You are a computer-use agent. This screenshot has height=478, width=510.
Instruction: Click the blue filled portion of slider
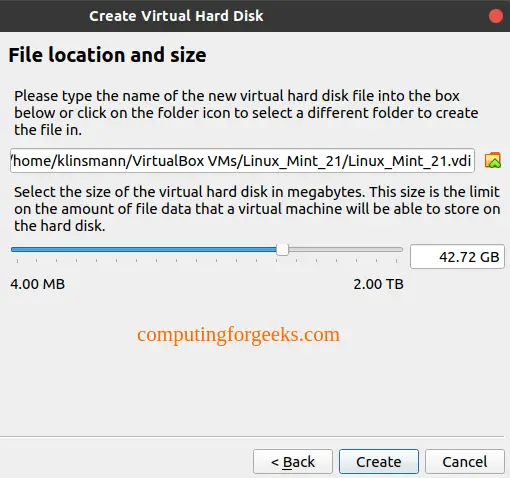(x=144, y=249)
